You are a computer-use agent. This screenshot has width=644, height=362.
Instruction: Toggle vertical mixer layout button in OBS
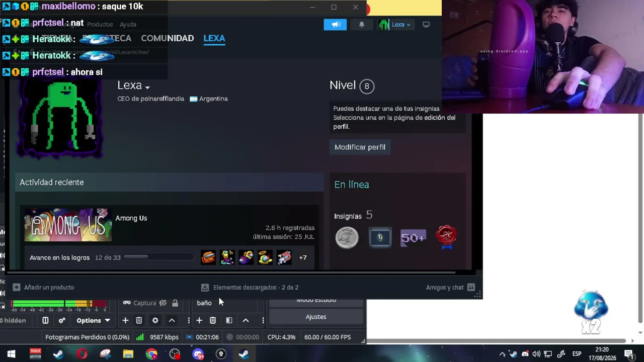[45, 321]
